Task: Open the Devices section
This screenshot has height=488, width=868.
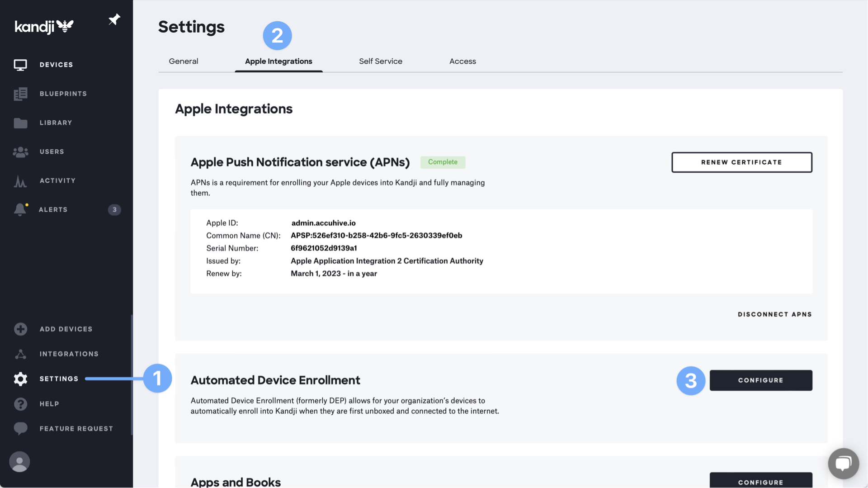Action: click(x=56, y=64)
